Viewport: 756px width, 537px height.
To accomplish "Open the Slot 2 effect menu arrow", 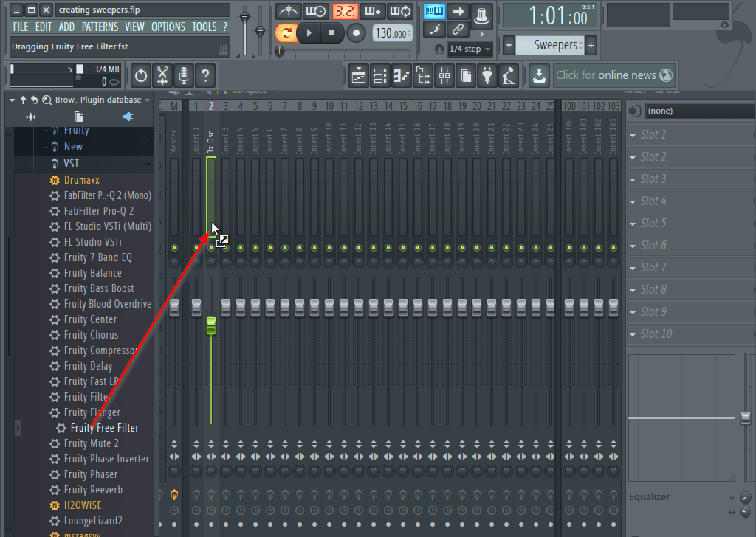I will click(633, 158).
